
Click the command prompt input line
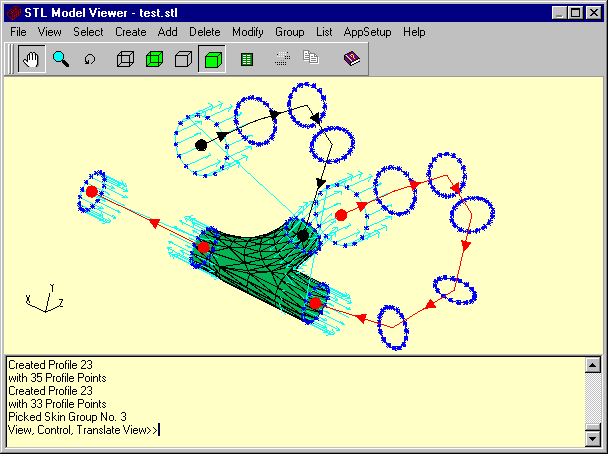(83, 430)
